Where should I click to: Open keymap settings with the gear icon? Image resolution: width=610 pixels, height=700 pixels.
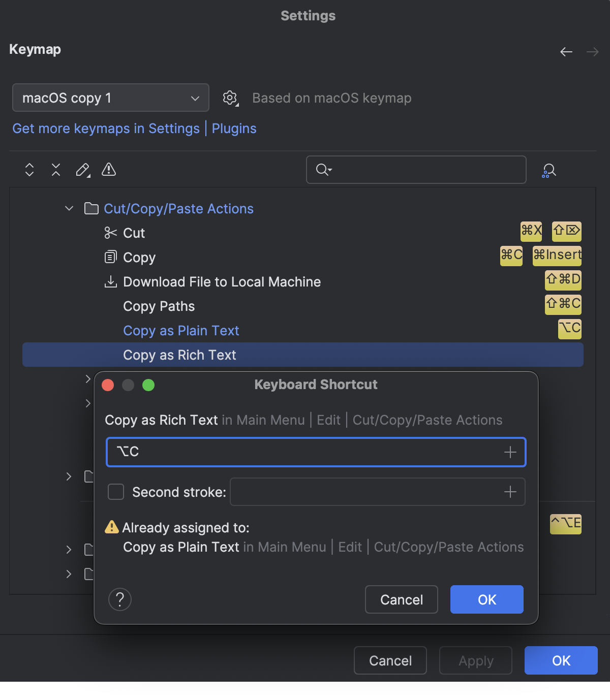[x=230, y=98]
